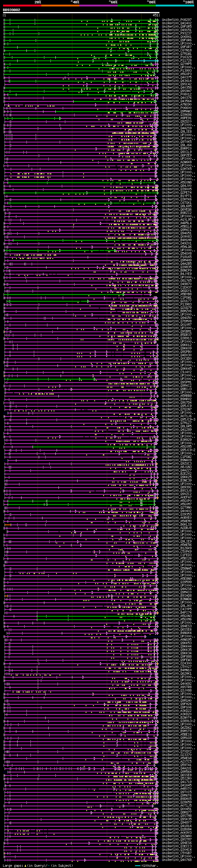Click the UniRef100_B4H1H8 label
Screen dimensions: 197x868
(177, 240)
